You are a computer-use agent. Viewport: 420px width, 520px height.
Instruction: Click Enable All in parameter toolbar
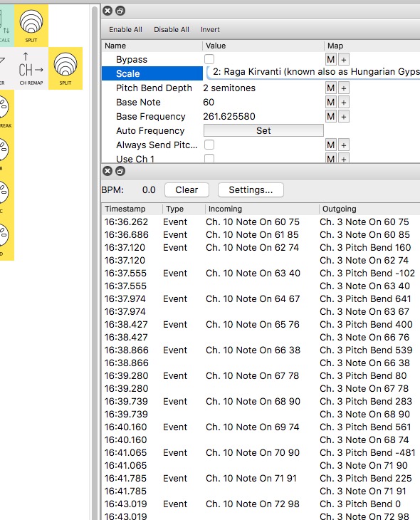pos(125,29)
